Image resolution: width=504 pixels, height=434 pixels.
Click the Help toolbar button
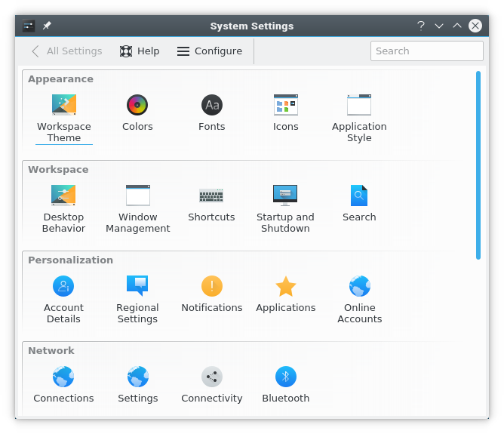point(140,51)
